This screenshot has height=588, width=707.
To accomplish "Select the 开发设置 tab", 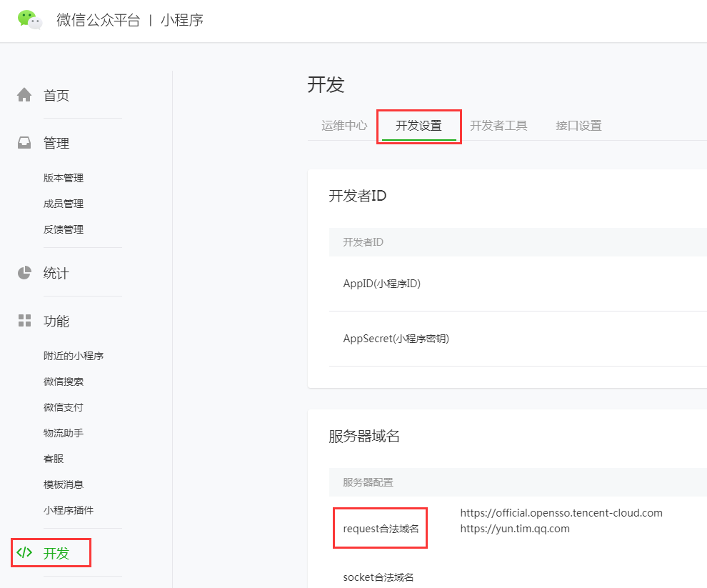I will pyautogui.click(x=418, y=126).
